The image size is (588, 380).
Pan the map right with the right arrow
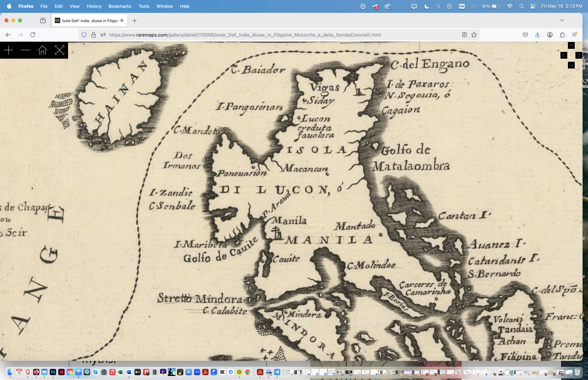coord(579,55)
